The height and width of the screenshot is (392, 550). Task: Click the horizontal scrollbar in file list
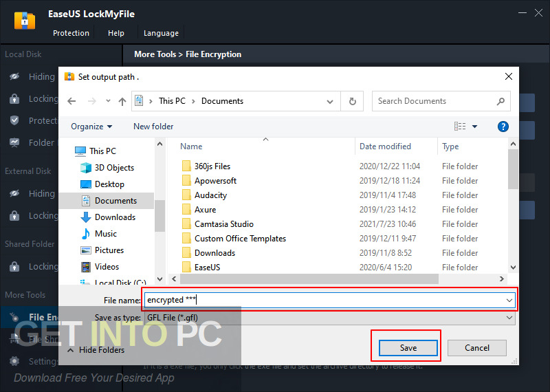coord(309,279)
